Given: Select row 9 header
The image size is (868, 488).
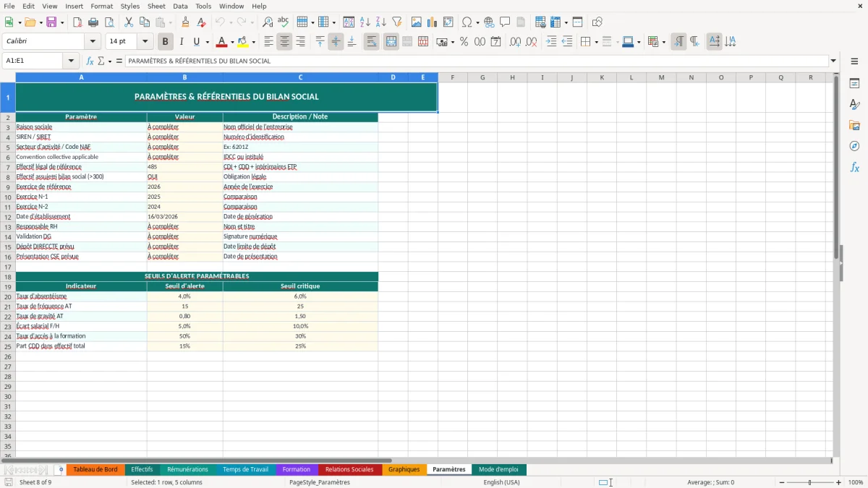Looking at the screenshot, I should tap(8, 187).
